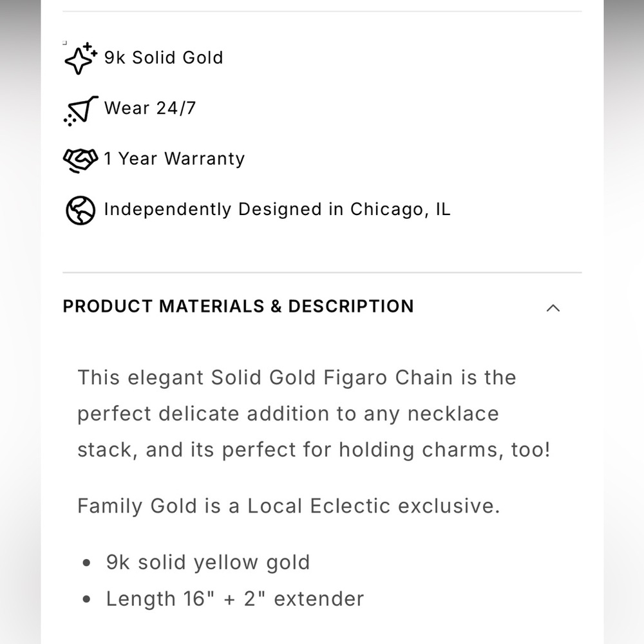Click "Independently Designed in Chicago, IL" text
644x644 pixels.
click(x=277, y=209)
